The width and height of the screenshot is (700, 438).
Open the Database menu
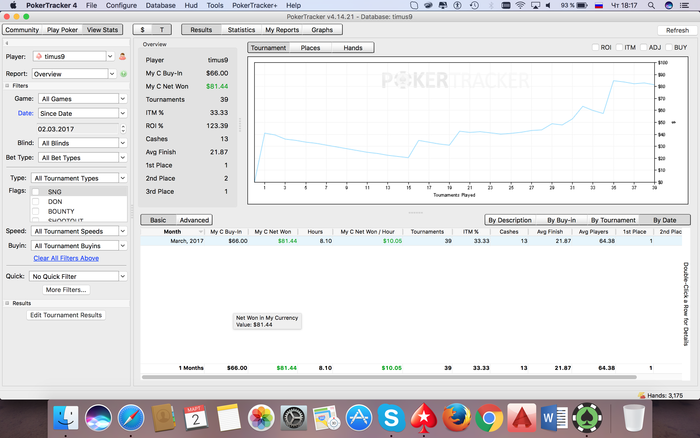[160, 5]
